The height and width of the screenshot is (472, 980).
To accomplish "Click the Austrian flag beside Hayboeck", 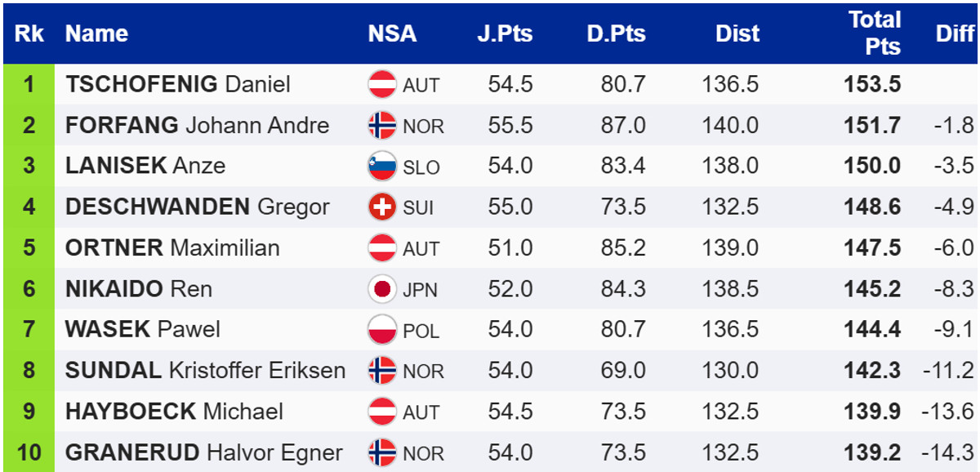I will pos(381,412).
